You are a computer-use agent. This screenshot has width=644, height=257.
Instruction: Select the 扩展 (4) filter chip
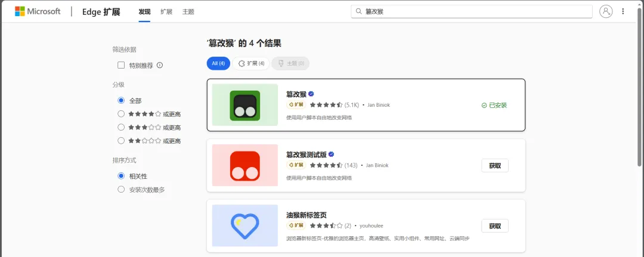pyautogui.click(x=251, y=64)
